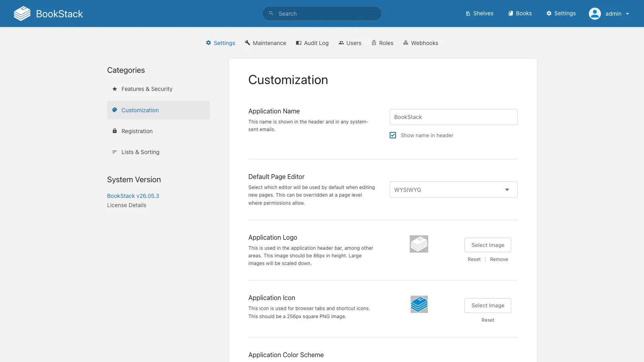644x362 pixels.
Task: Click the Application Logo heading
Action: [273, 237]
